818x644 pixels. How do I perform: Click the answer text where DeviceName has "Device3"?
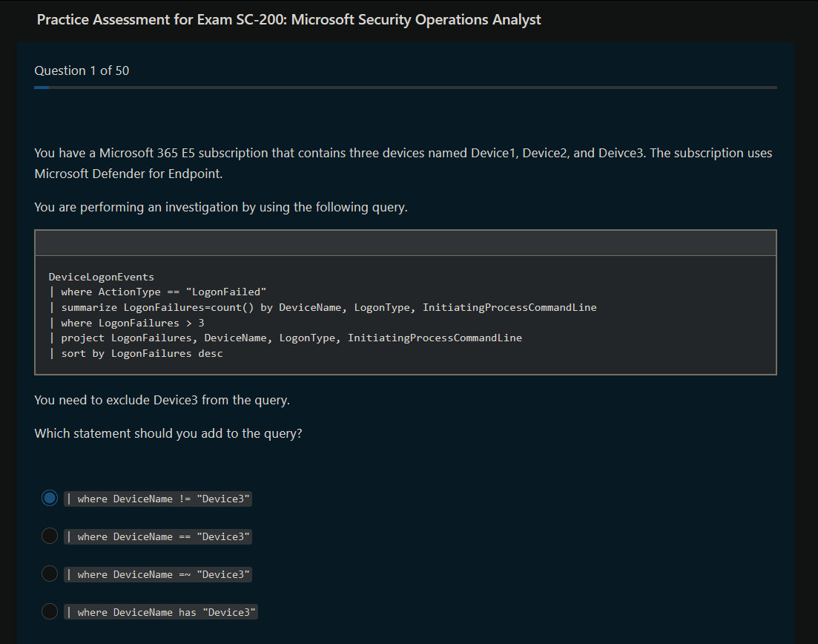pos(161,612)
